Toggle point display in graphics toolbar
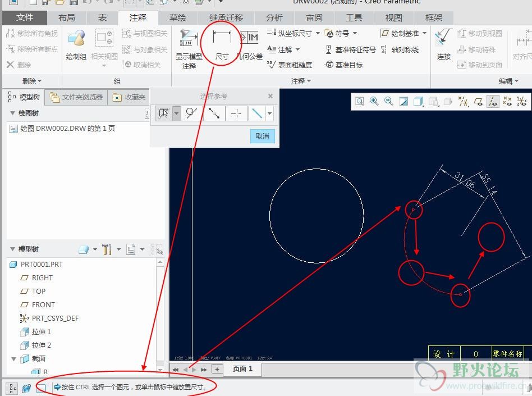Image resolution: width=532 pixels, height=396 pixels. (507, 101)
